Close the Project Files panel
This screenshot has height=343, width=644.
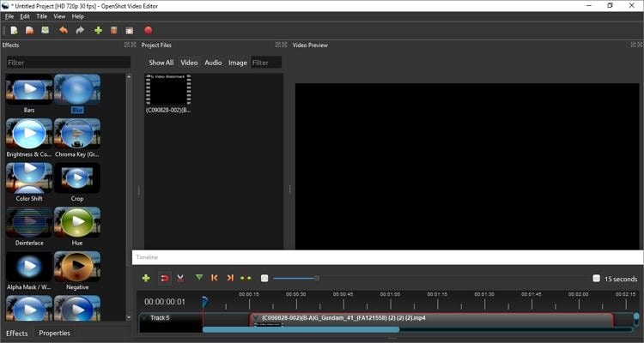click(284, 45)
